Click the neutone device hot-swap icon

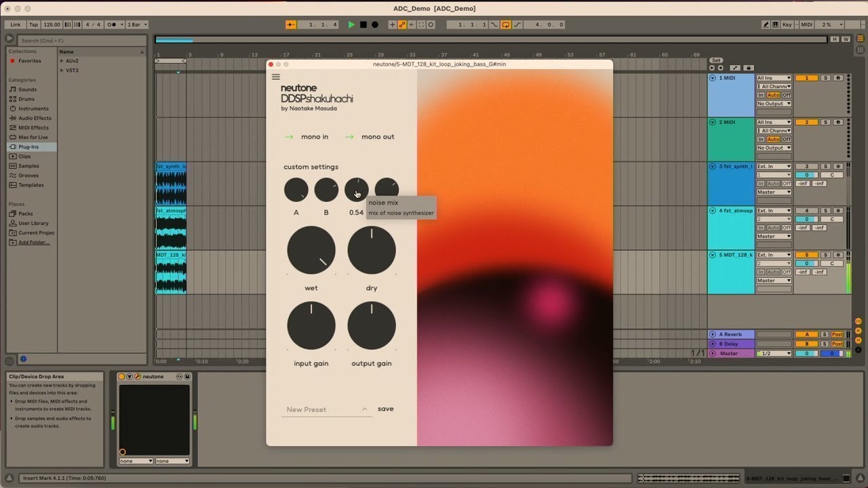pyautogui.click(x=180, y=377)
